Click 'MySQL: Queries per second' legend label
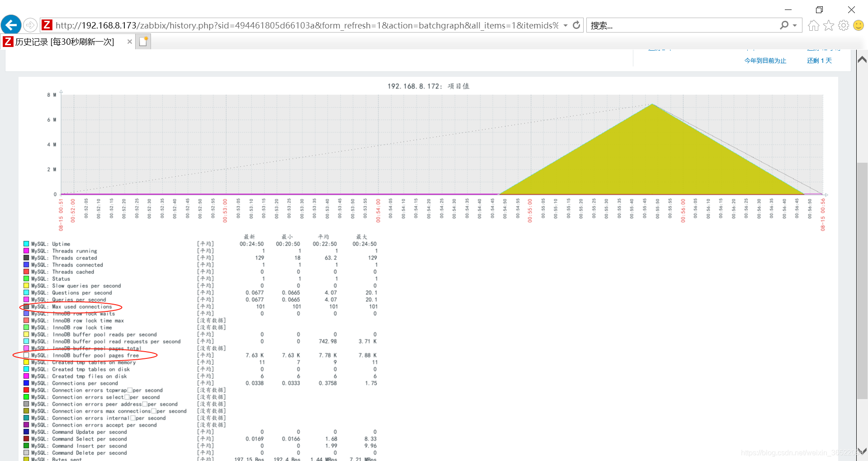The width and height of the screenshot is (868, 461). [x=69, y=300]
